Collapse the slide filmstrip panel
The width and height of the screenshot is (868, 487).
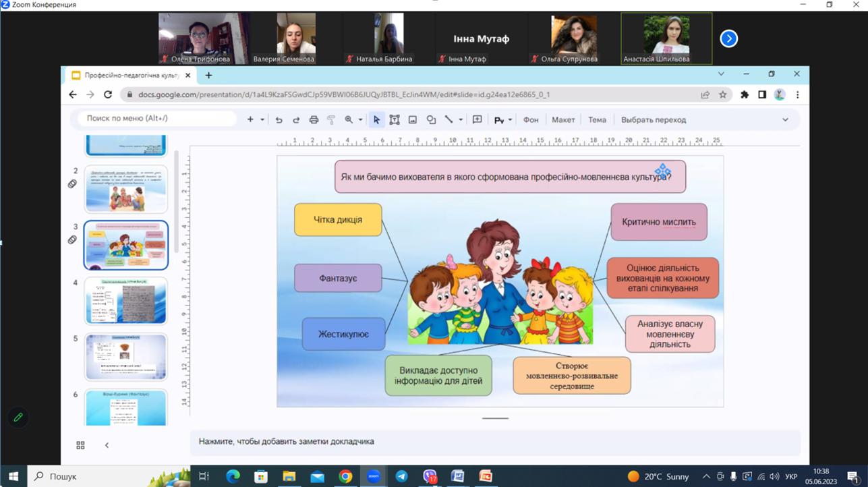point(107,445)
